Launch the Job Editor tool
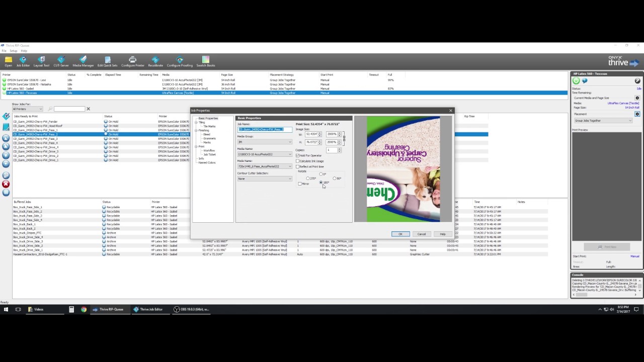 [x=23, y=61]
